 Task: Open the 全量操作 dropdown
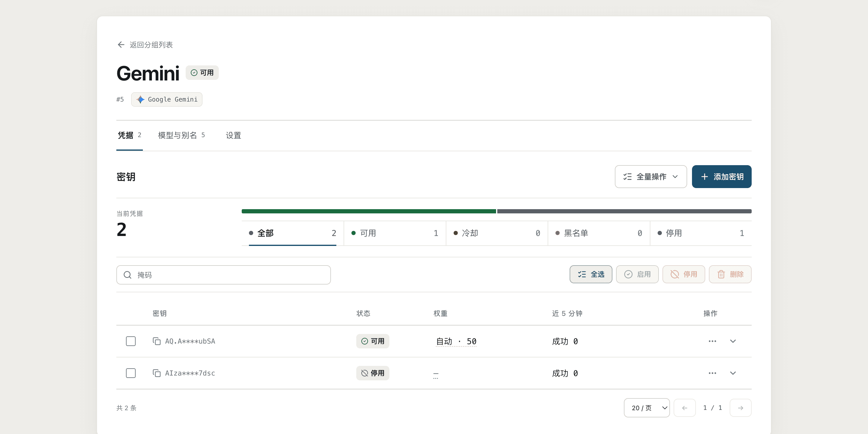coord(651,177)
